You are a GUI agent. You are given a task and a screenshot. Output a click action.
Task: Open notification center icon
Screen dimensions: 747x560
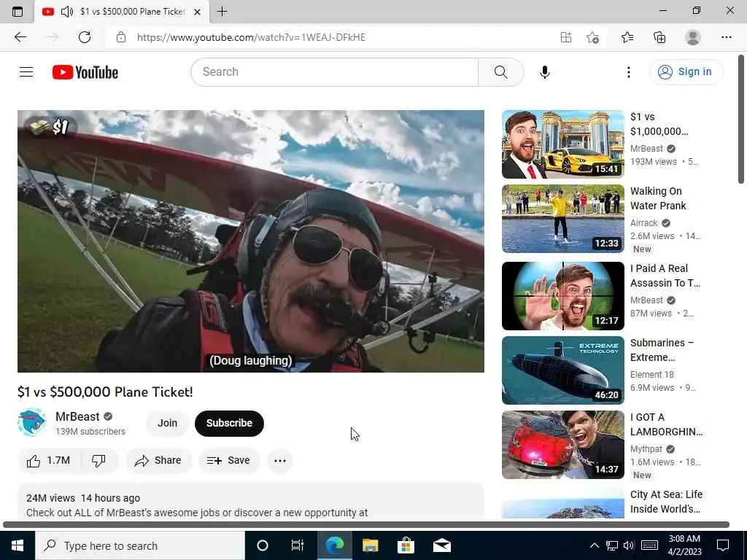coord(723,545)
